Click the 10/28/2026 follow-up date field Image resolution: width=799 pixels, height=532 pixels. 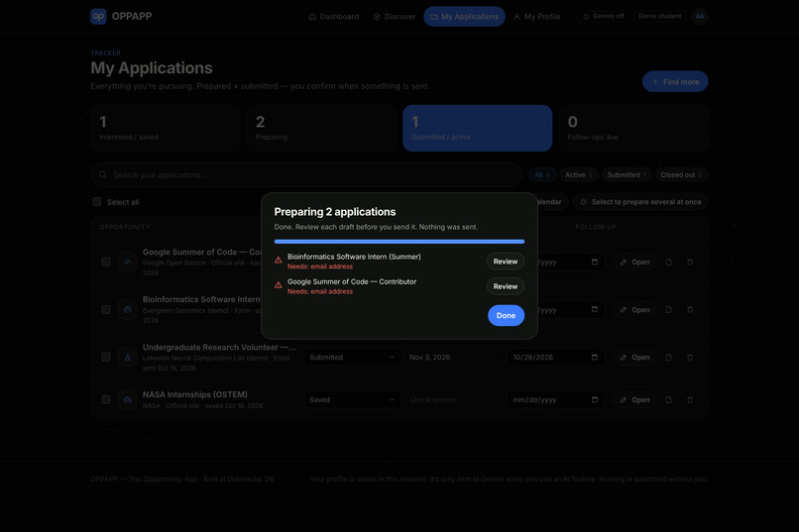point(555,358)
